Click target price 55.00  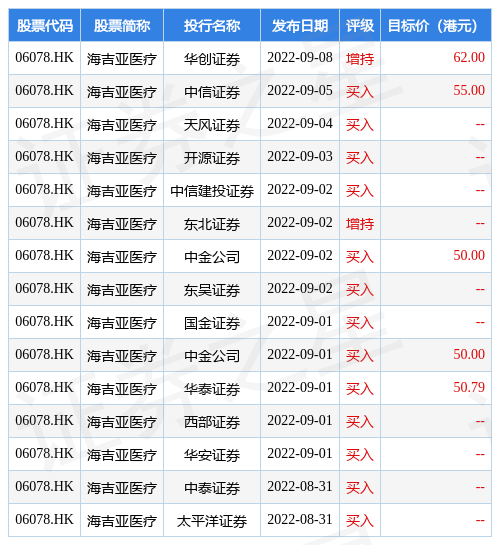click(469, 90)
